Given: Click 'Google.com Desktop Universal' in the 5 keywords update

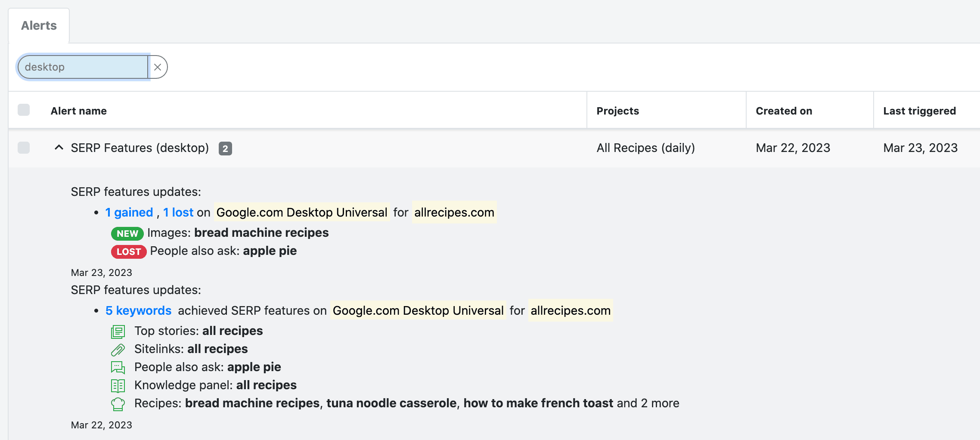Looking at the screenshot, I should (x=418, y=310).
